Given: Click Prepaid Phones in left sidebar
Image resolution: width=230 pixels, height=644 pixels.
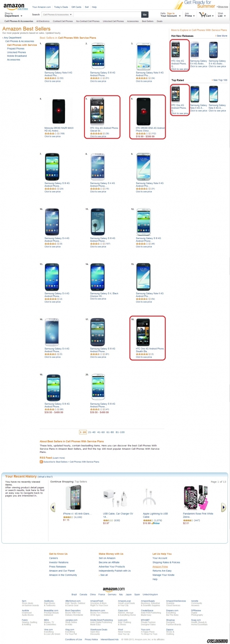Looking at the screenshot, I should [16, 49].
